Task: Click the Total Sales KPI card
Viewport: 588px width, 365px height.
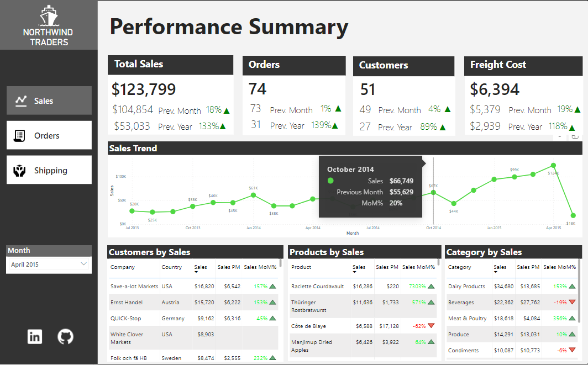Action: 170,94
